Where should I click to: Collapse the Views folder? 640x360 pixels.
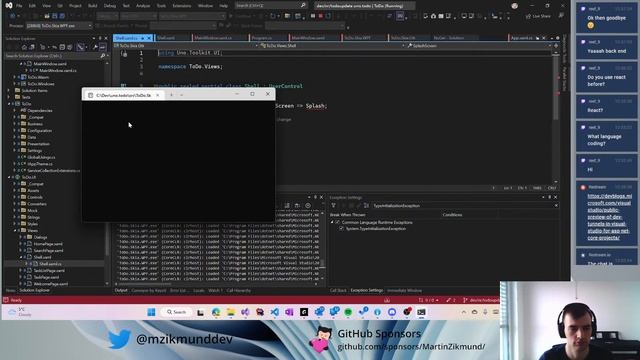(x=15, y=231)
